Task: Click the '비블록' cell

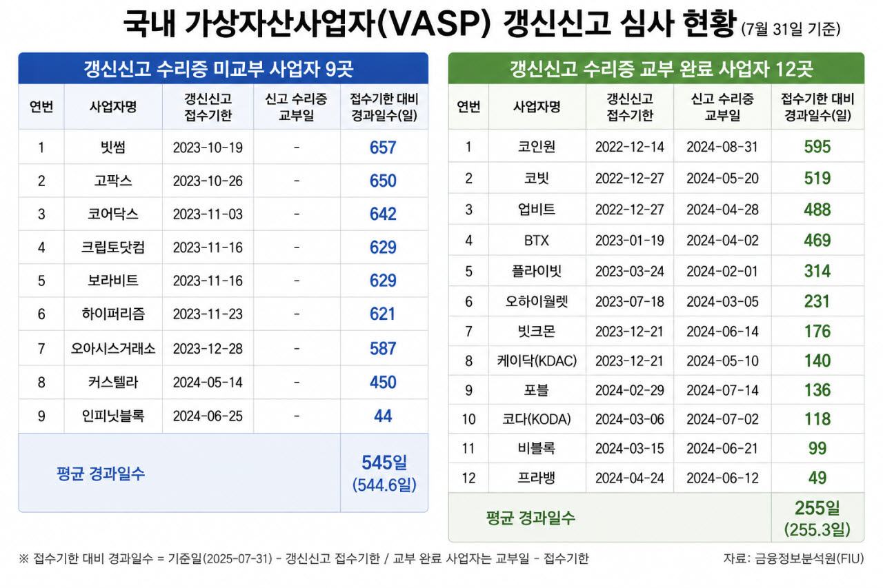Action: tap(537, 449)
